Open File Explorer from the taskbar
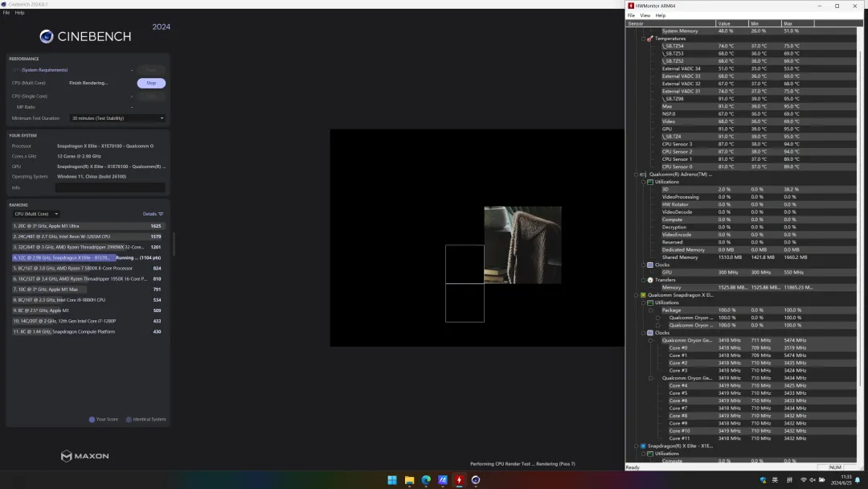868x489 pixels. [x=409, y=480]
